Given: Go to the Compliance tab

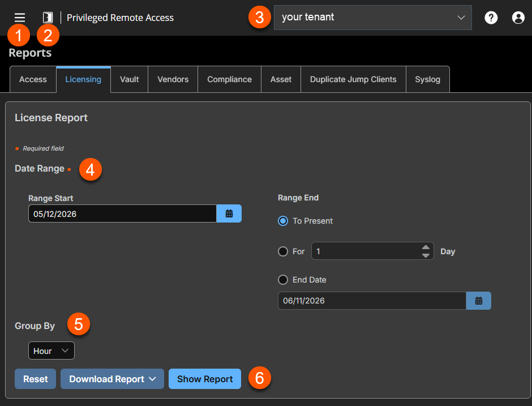Looking at the screenshot, I should (x=229, y=79).
